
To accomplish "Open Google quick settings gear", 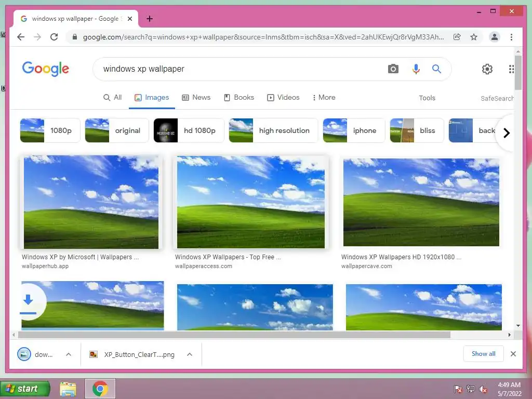I will (x=487, y=69).
